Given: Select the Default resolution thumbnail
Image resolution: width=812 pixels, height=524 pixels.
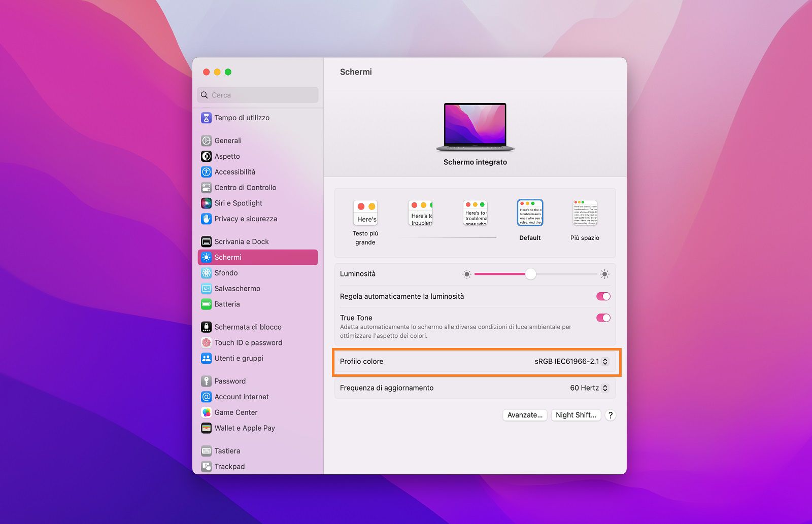Looking at the screenshot, I should click(530, 213).
